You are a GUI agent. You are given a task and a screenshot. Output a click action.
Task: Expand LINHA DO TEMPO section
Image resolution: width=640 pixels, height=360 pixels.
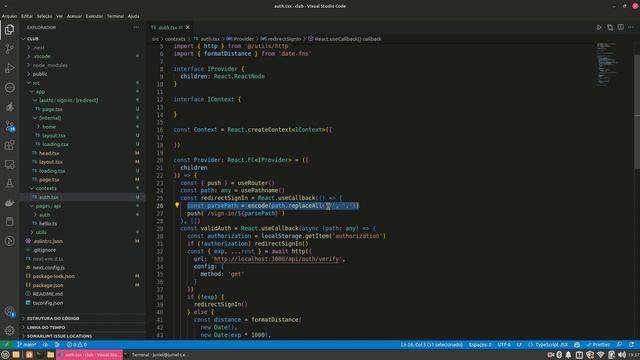tap(46, 327)
